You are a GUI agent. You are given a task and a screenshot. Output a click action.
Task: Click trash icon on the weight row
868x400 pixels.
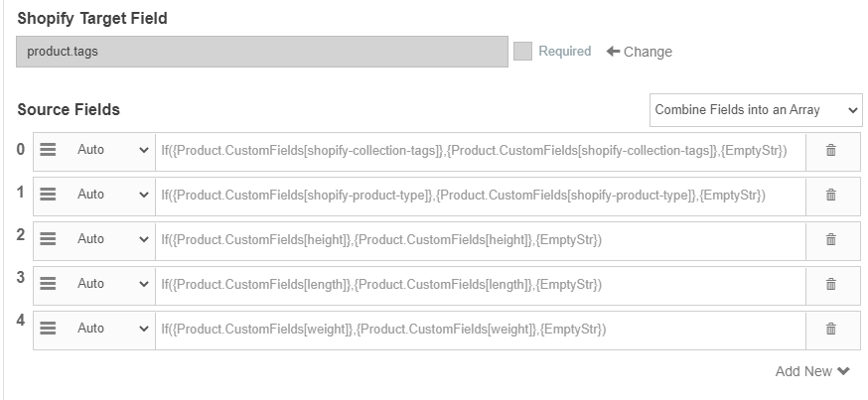pyautogui.click(x=831, y=329)
